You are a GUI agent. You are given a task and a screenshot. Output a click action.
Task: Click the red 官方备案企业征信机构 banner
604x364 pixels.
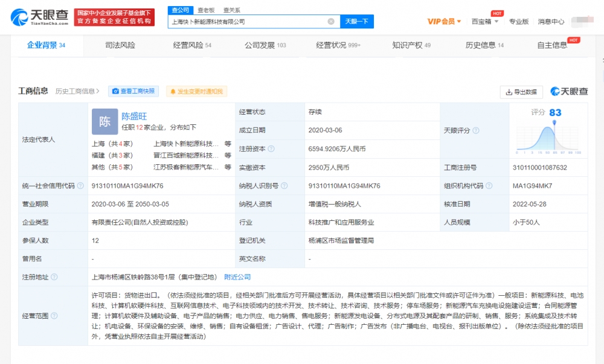pos(114,18)
